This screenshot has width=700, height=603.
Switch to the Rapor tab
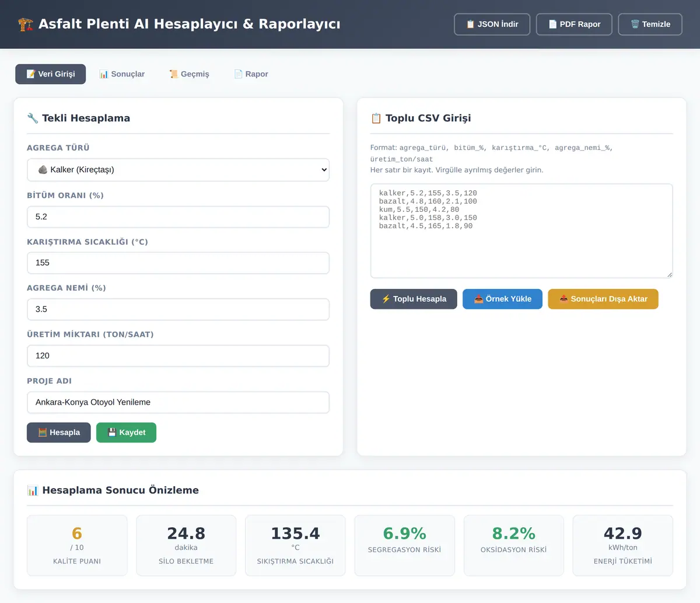coord(251,74)
